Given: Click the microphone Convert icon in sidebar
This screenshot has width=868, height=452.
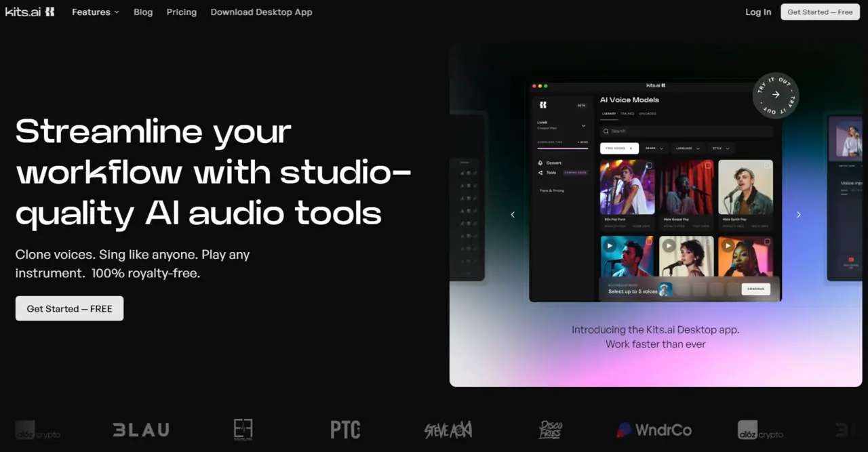Looking at the screenshot, I should click(x=540, y=163).
